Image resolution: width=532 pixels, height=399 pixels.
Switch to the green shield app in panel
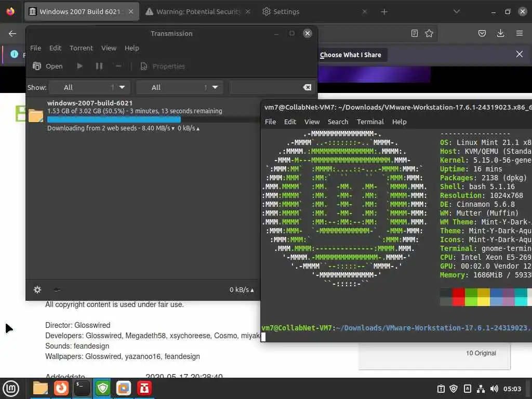coord(102,388)
